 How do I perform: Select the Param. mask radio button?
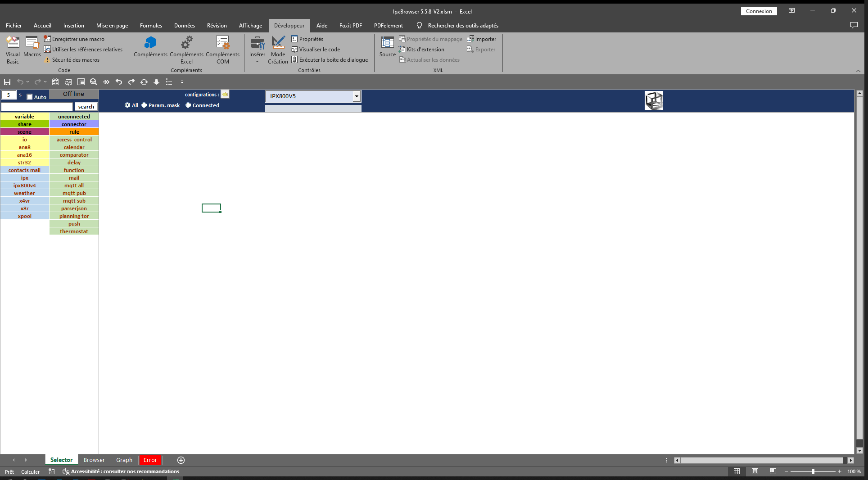tap(145, 105)
